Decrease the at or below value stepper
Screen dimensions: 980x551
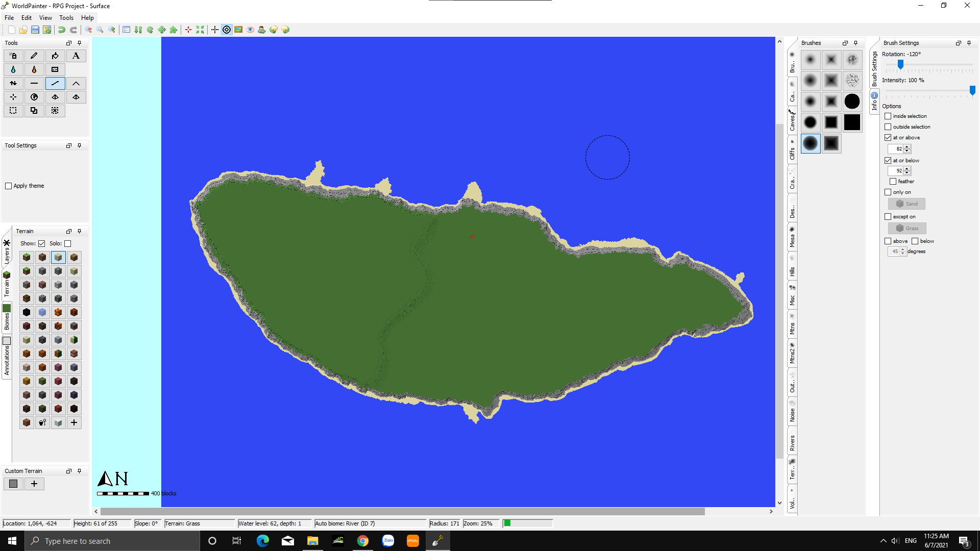(x=907, y=173)
